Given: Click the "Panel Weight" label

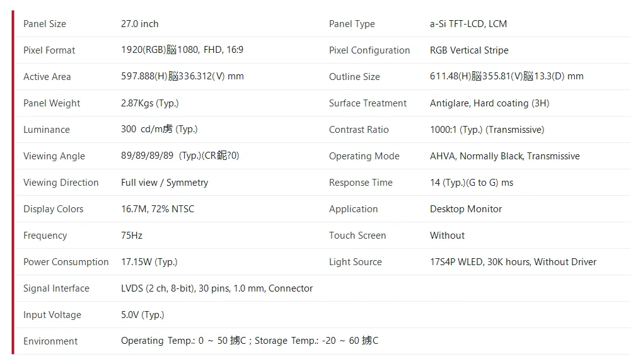Looking at the screenshot, I should click(x=52, y=103).
